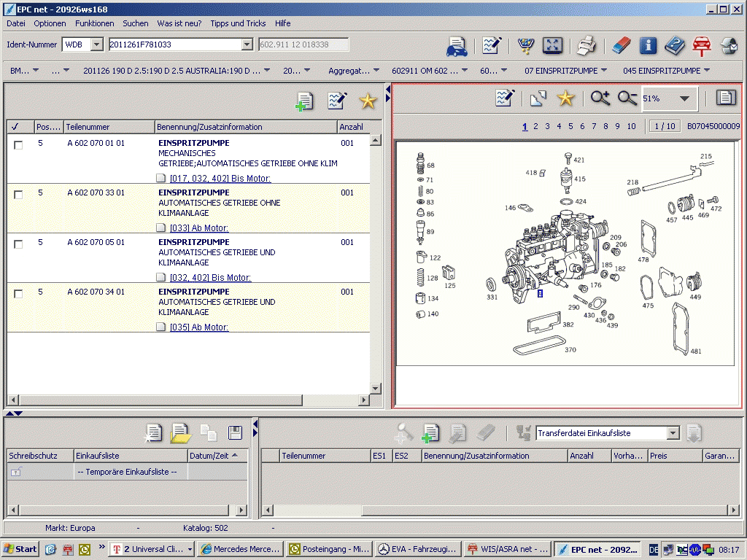Open the Transferdatei Einkaufsliste dropdown
The width and height of the screenshot is (747, 560).
click(673, 434)
